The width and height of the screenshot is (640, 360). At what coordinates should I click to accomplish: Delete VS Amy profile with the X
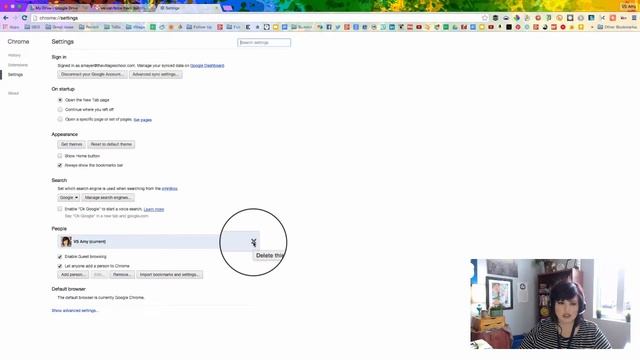click(x=253, y=242)
